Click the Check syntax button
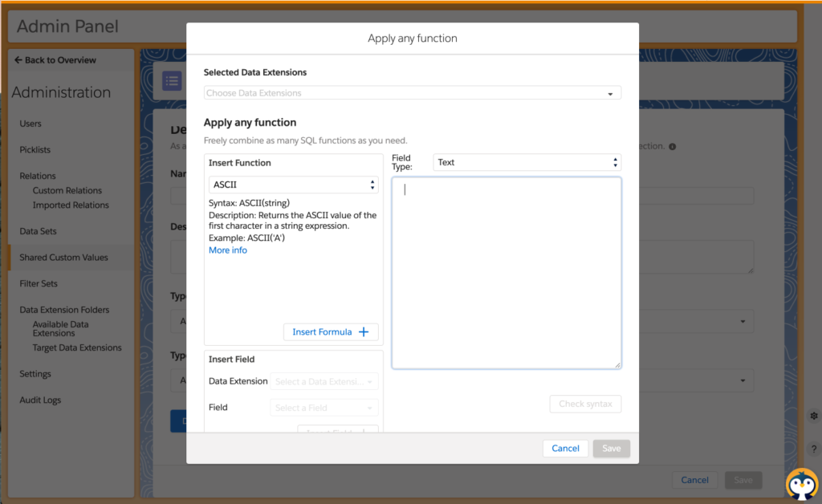 [585, 404]
